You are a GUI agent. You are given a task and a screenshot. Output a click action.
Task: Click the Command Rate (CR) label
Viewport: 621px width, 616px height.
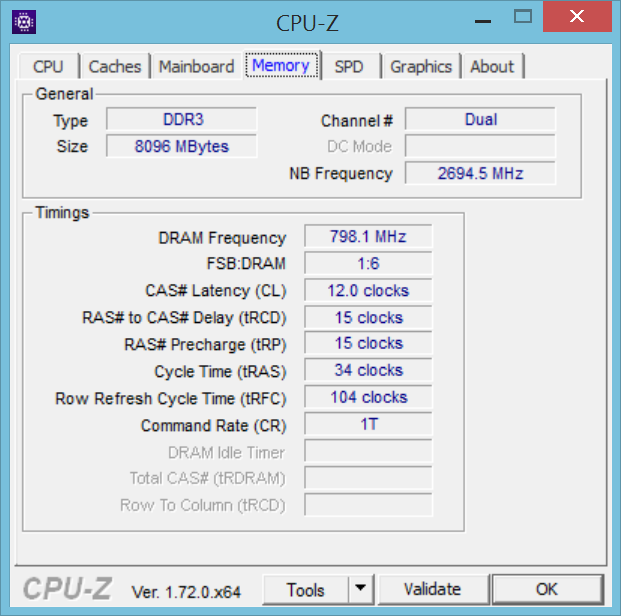click(x=213, y=426)
